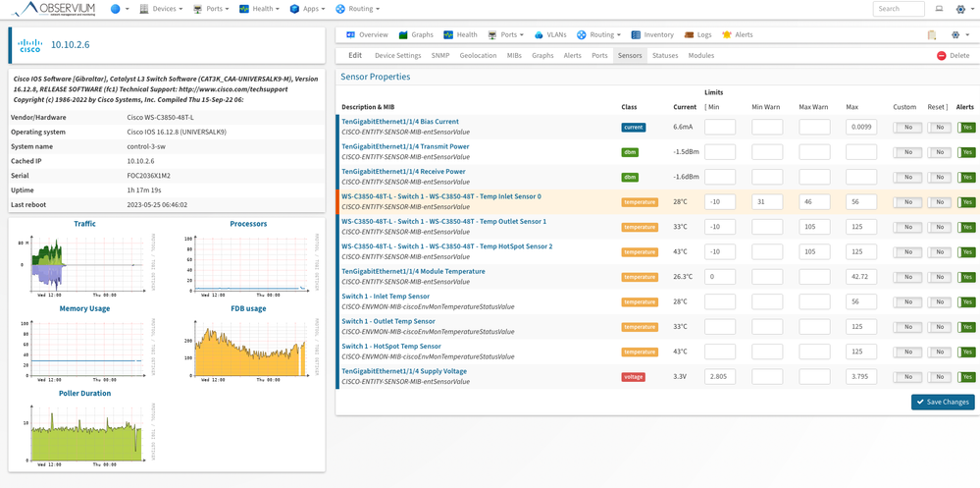
Task: Click the Ports menu icon in top navbar
Action: 198,9
